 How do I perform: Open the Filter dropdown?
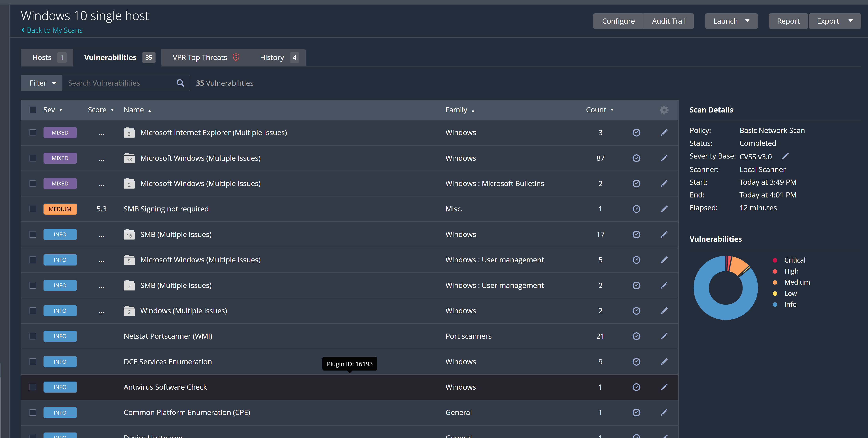click(42, 83)
